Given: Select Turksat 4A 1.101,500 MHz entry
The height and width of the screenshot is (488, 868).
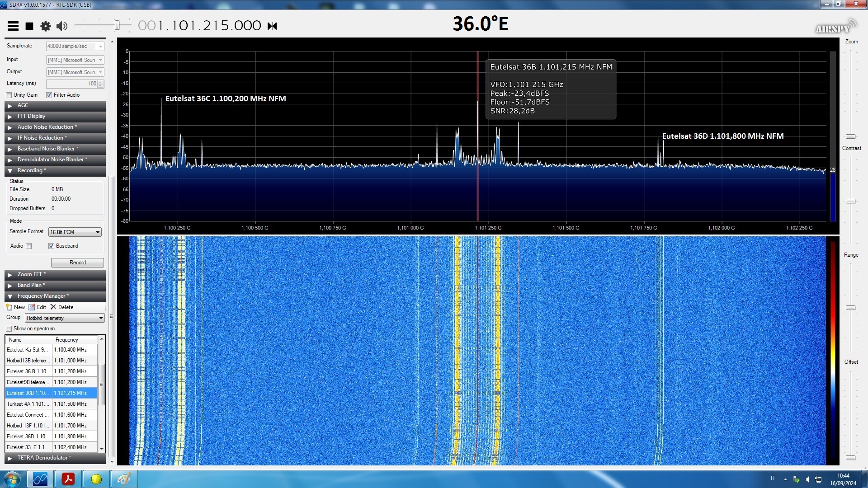Looking at the screenshot, I should pyautogui.click(x=51, y=404).
